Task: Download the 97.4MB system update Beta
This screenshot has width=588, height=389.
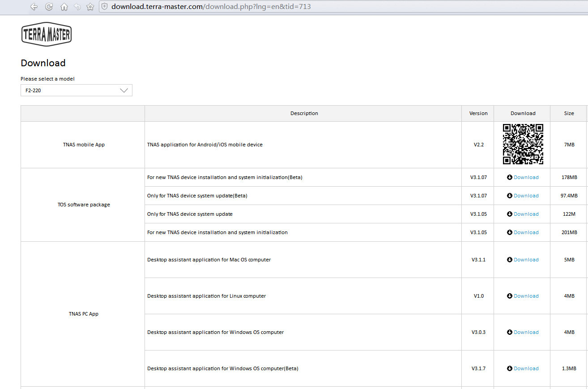Action: pyautogui.click(x=526, y=196)
